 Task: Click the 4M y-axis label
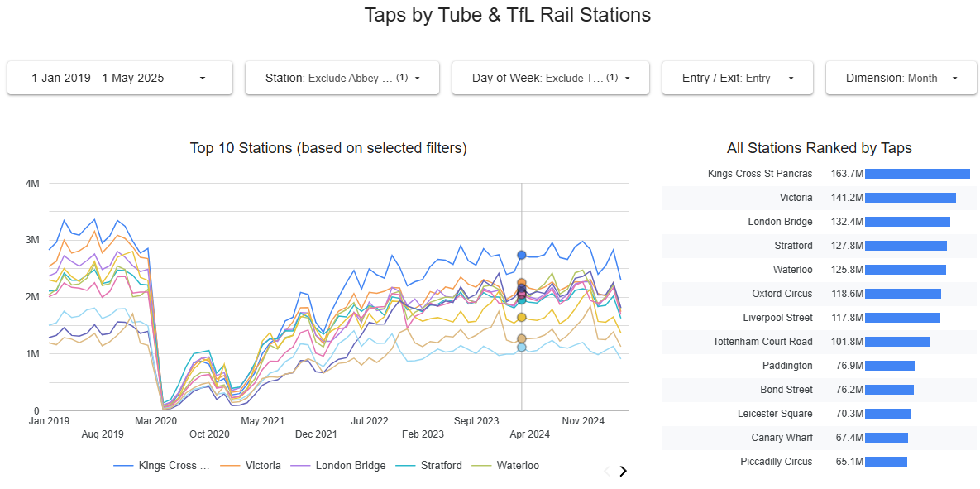pyautogui.click(x=32, y=183)
